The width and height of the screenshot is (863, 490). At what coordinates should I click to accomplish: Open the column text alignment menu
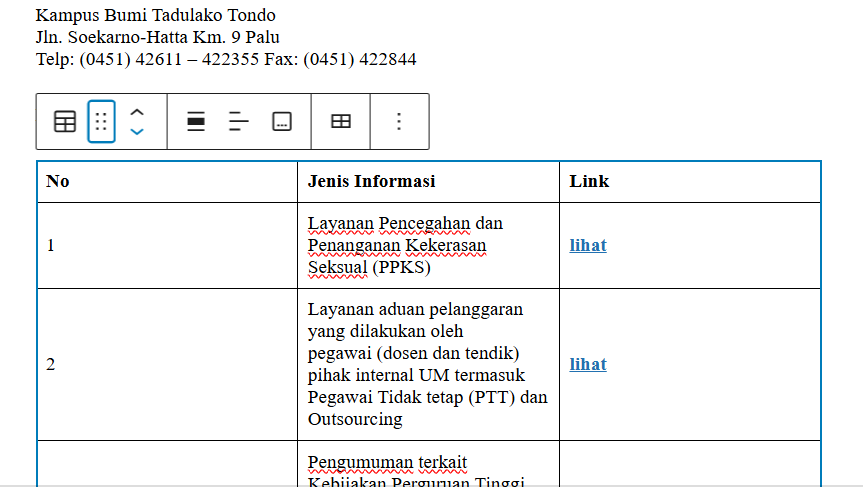[238, 122]
